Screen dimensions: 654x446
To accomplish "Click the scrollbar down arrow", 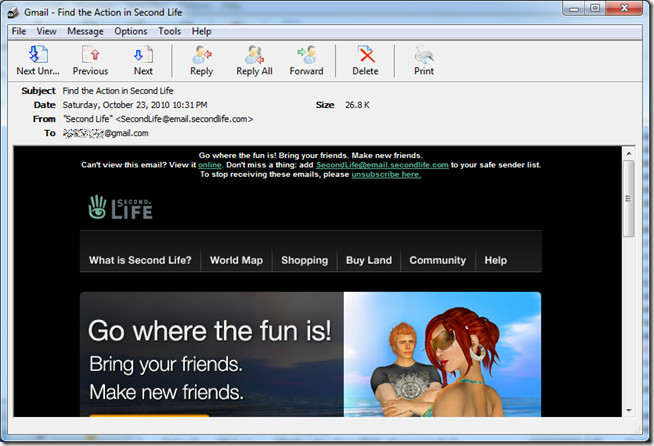I will (629, 411).
